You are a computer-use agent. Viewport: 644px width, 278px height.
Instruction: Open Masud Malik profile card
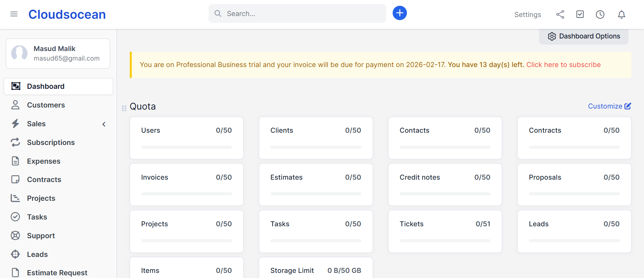click(x=58, y=53)
